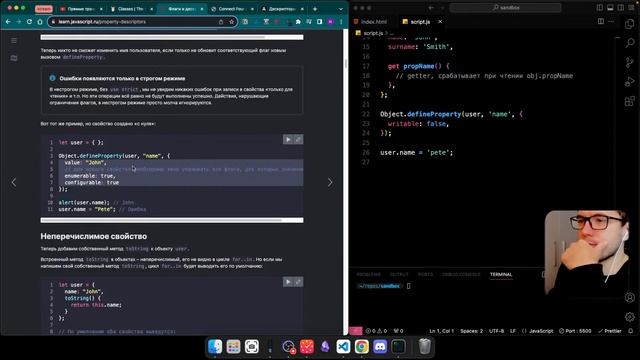Open Trash in the Dock
Image resolution: width=640 pixels, height=360 pixels.
tap(425, 347)
